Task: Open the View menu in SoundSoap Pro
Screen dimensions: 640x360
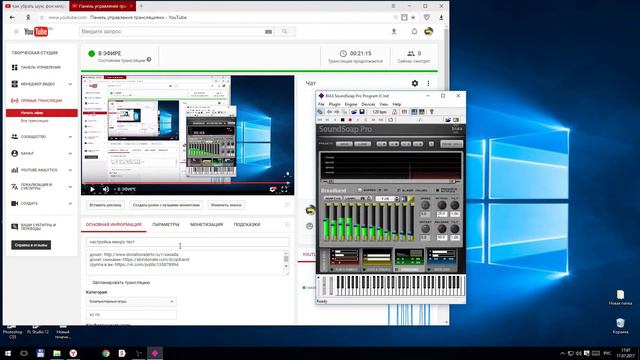Action: pyautogui.click(x=384, y=104)
